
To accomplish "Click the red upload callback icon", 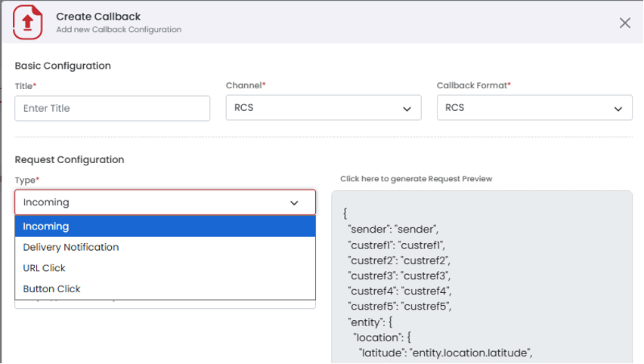I will click(x=27, y=22).
